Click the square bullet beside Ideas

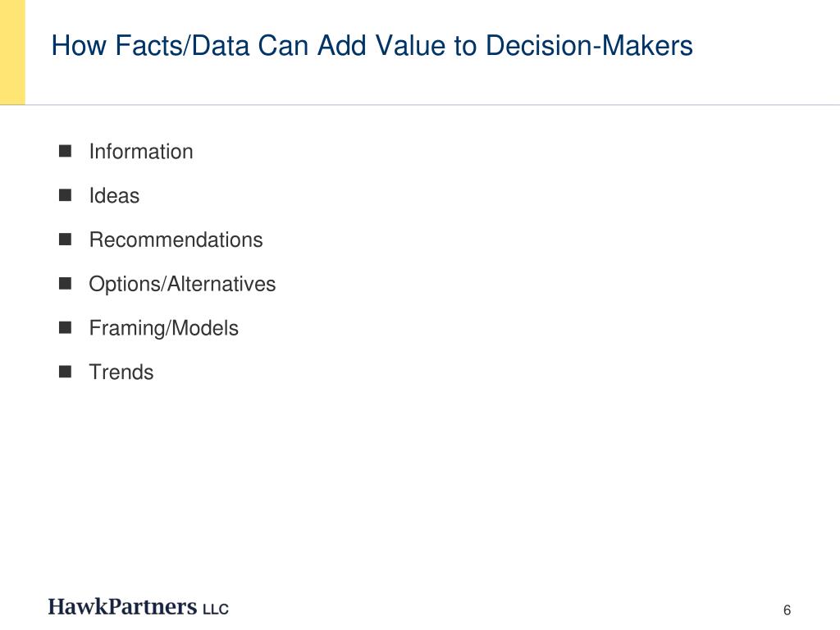pyautogui.click(x=65, y=195)
